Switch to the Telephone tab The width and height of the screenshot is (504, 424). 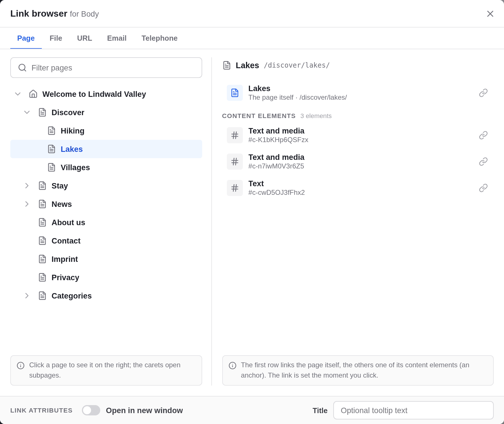160,38
